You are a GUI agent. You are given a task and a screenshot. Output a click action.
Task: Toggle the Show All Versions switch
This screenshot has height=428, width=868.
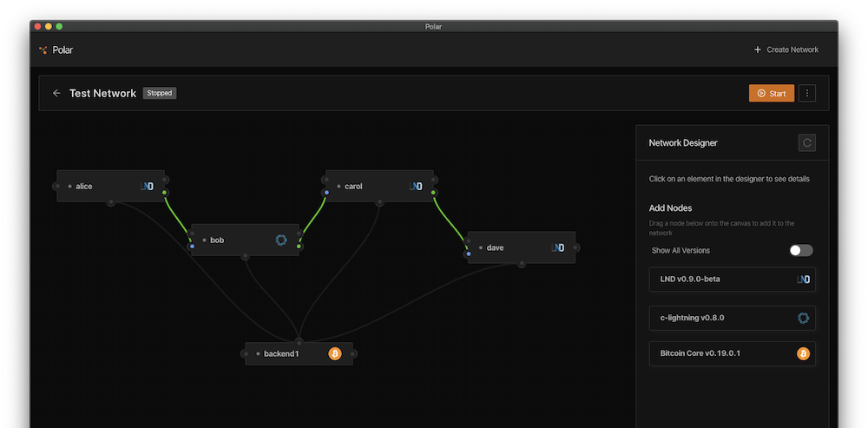(800, 250)
